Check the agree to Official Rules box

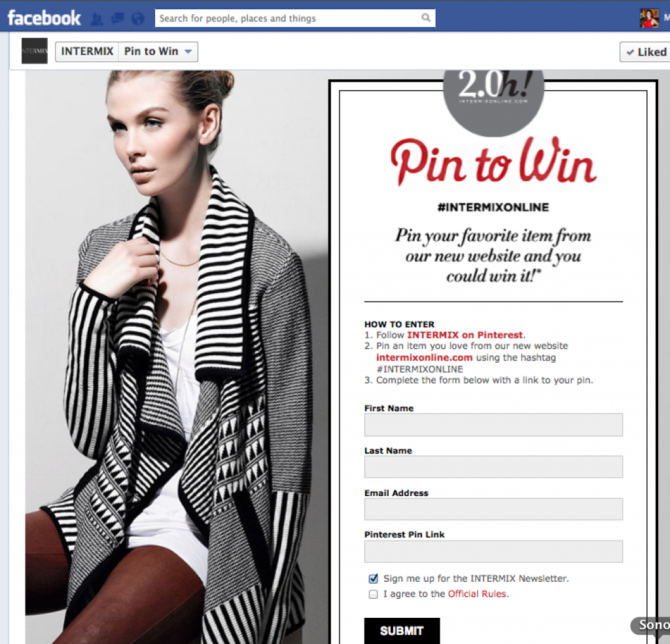point(374,594)
